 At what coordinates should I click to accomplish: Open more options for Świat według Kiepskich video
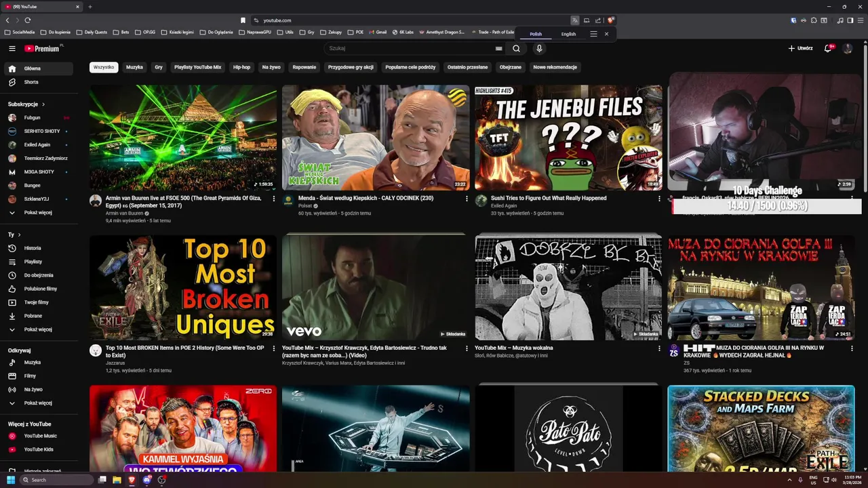tap(467, 199)
